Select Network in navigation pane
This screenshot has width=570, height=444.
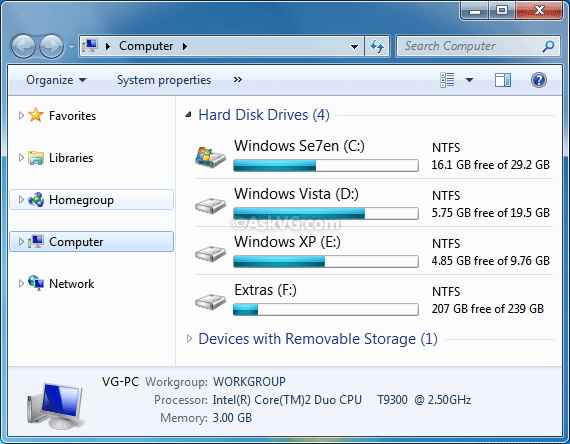pos(71,284)
